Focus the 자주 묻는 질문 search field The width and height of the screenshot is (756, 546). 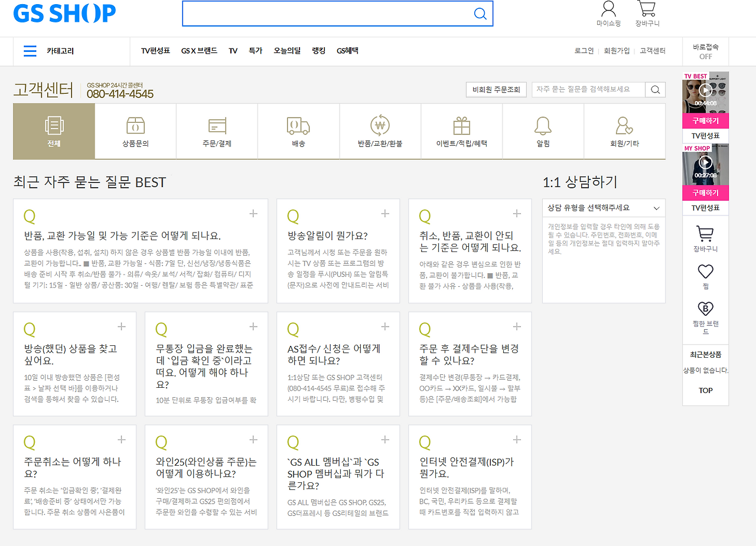pyautogui.click(x=589, y=90)
